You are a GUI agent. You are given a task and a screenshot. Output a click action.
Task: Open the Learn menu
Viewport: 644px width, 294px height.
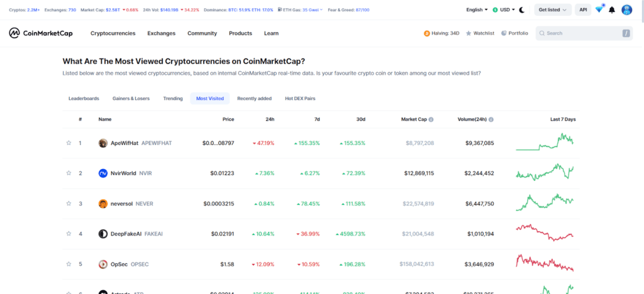(271, 33)
